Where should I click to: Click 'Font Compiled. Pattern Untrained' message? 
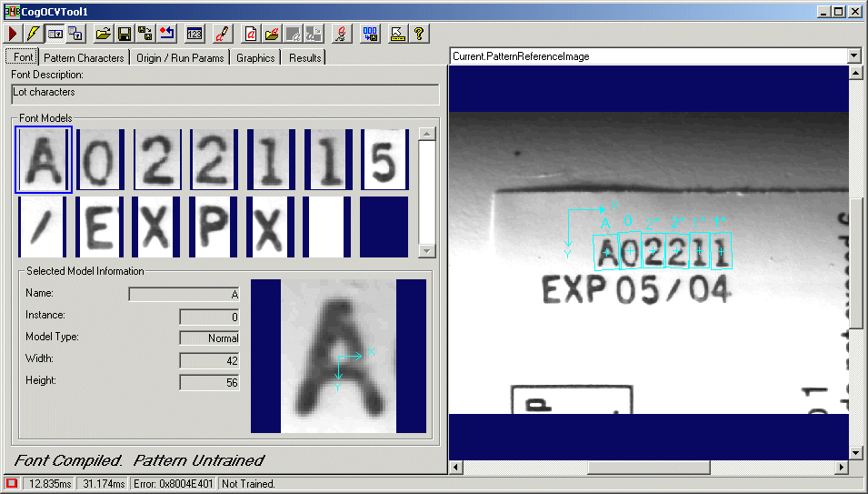tap(139, 460)
